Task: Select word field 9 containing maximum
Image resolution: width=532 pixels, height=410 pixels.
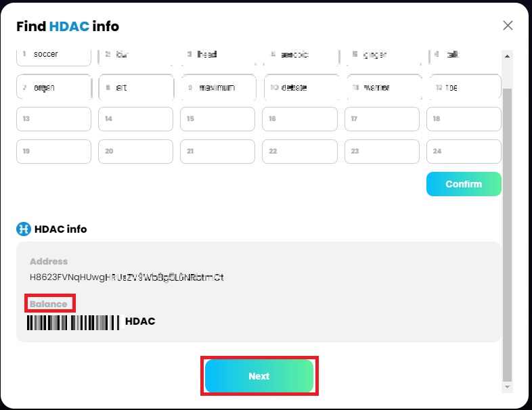Action: point(218,87)
